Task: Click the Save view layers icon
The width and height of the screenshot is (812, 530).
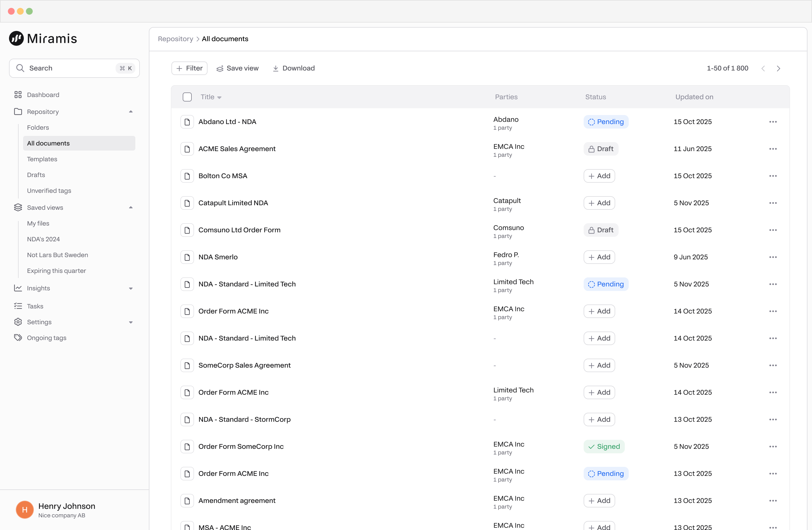Action: click(220, 69)
